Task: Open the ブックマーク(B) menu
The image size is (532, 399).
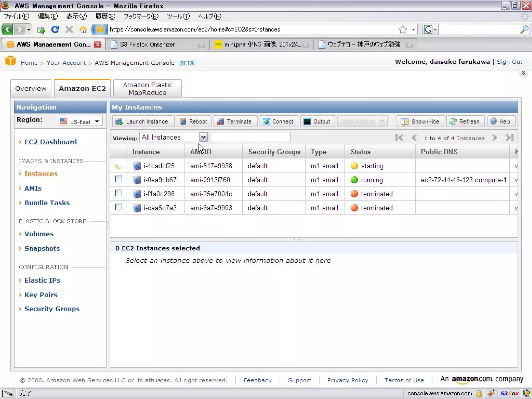Action: [141, 16]
